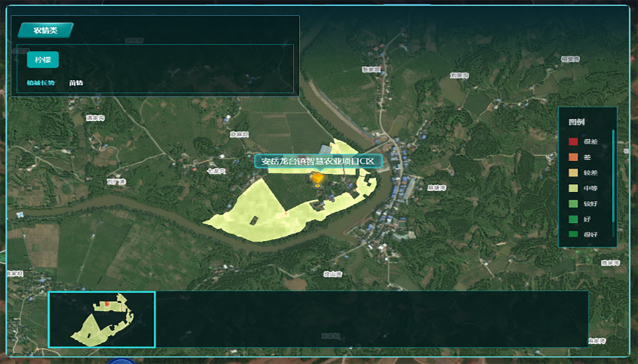Click the light yellow 中等 legend swatch
Screen dimensions: 638x364
(x=573, y=188)
